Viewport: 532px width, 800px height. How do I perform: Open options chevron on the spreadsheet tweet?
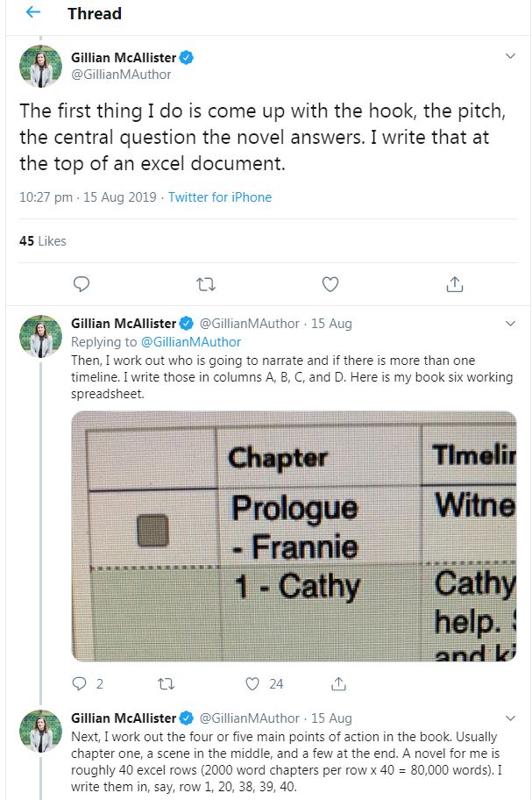511,324
